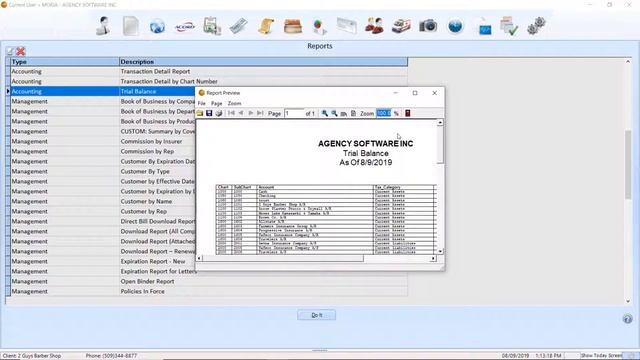Click the Show Today Screen button
This screenshot has height=360, width=640.
(601, 356)
